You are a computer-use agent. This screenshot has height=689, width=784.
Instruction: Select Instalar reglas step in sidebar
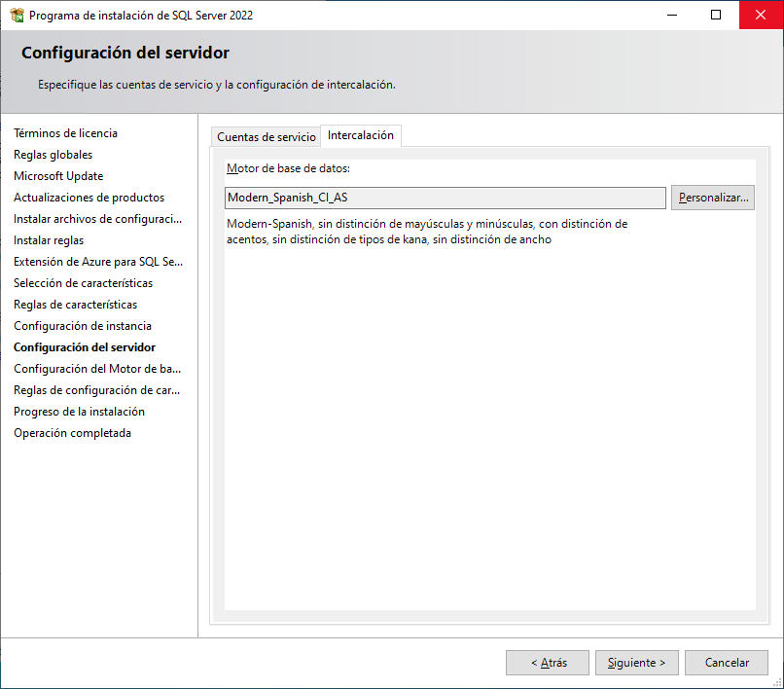[49, 240]
